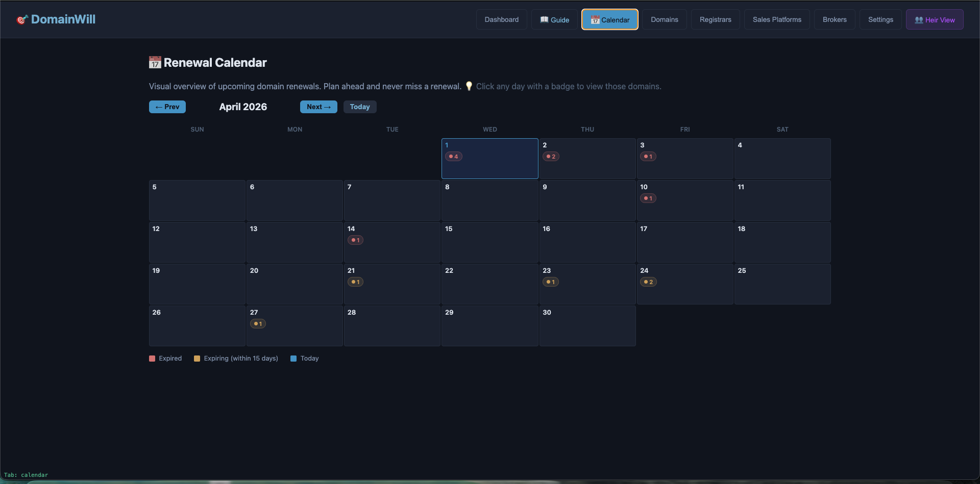Go to the Dashboard tab
980x484 pixels.
point(501,20)
